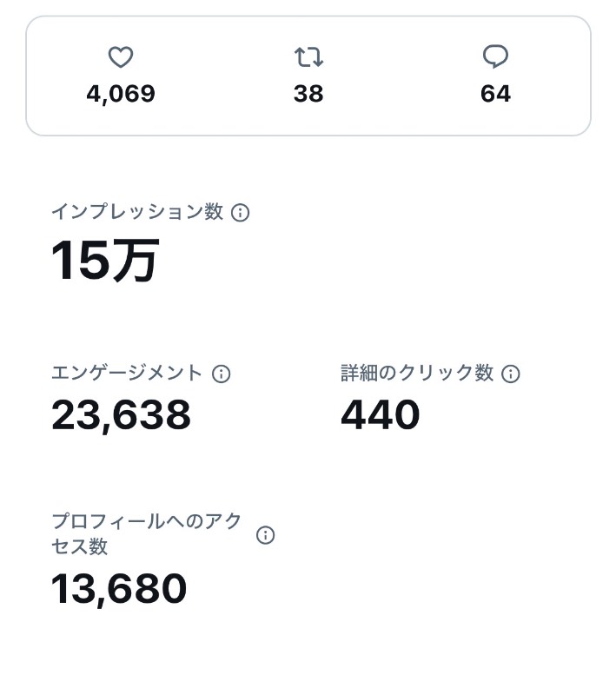Open info icon beside プロフィールへのアクセス数
The width and height of the screenshot is (616, 695).
tap(266, 535)
